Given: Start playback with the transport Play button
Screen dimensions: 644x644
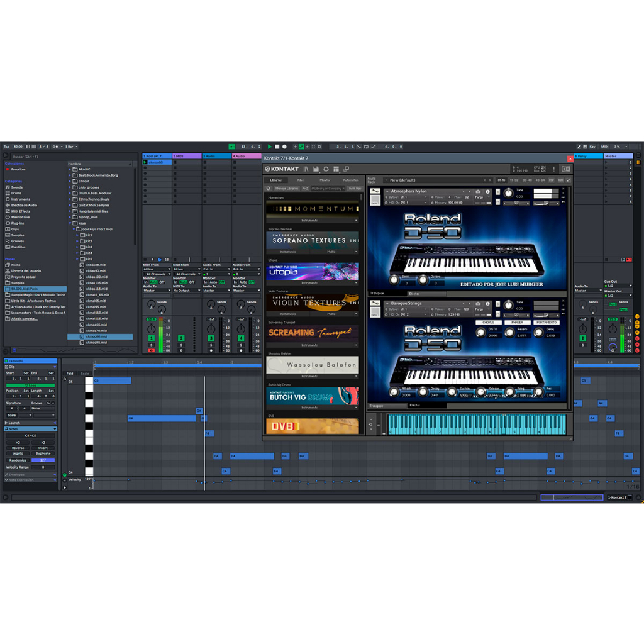Looking at the screenshot, I should pos(269,147).
